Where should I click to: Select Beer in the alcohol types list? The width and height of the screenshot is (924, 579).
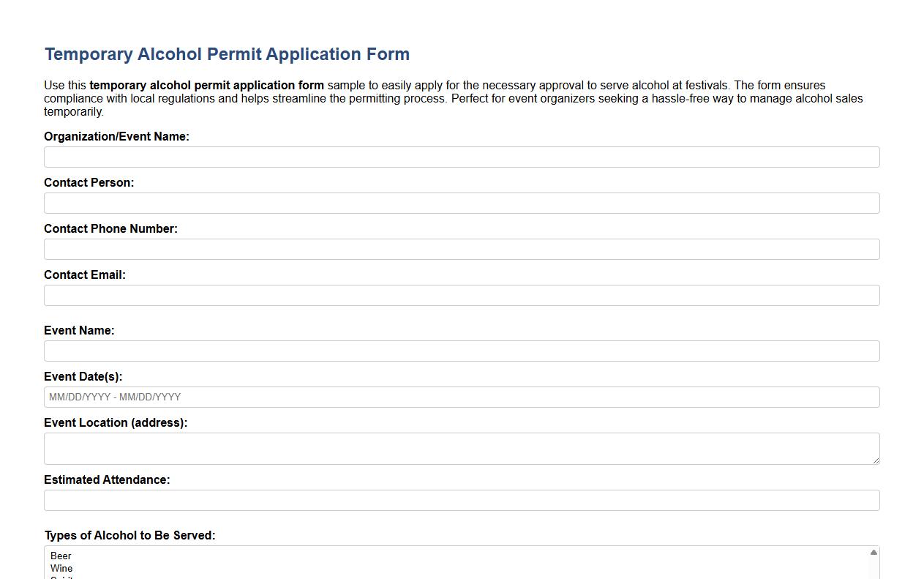(61, 556)
